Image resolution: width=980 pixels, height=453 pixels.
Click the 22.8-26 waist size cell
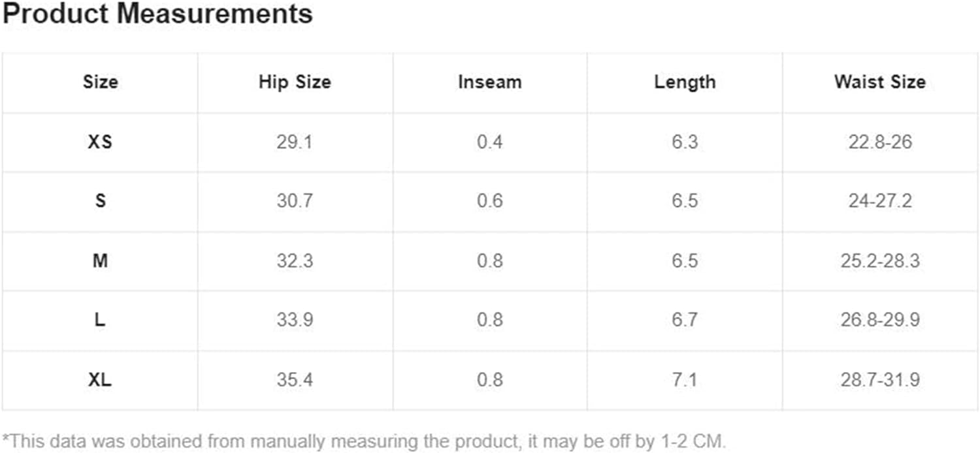point(880,142)
